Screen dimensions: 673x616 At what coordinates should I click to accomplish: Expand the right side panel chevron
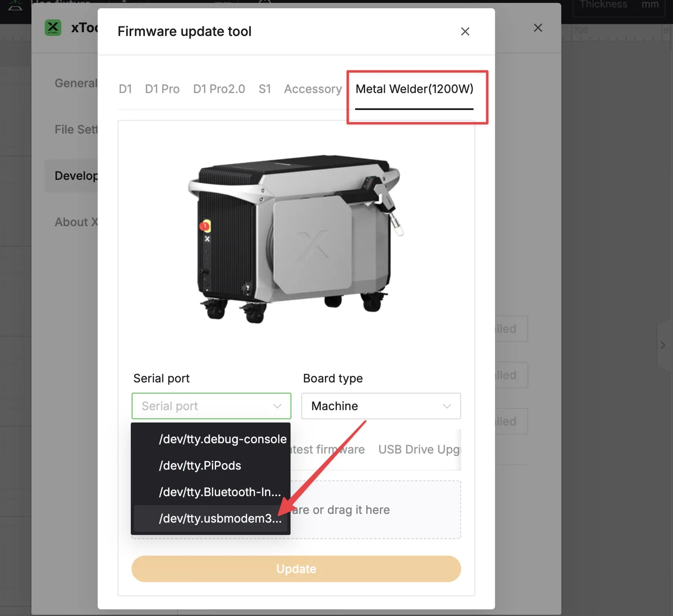pyautogui.click(x=663, y=345)
